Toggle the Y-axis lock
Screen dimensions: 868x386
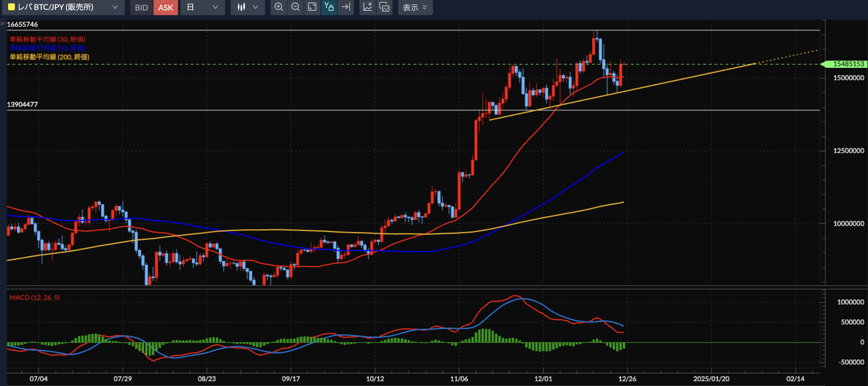[329, 7]
